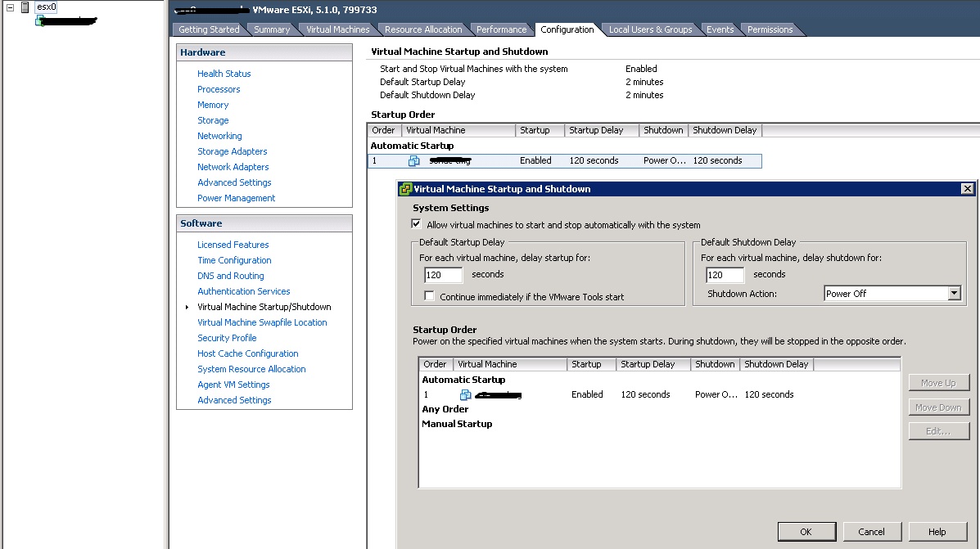Select Power Management in Hardware list
The height and width of the screenshot is (549, 980).
[236, 197]
